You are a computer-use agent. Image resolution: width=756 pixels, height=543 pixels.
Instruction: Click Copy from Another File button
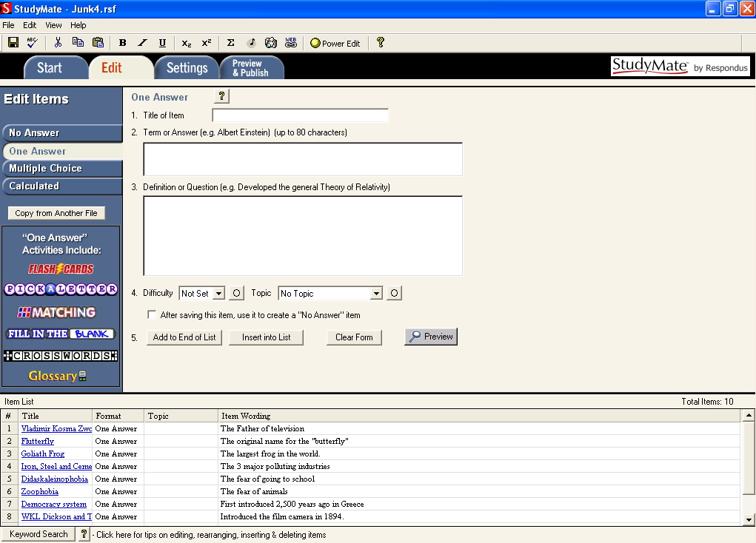pos(56,213)
